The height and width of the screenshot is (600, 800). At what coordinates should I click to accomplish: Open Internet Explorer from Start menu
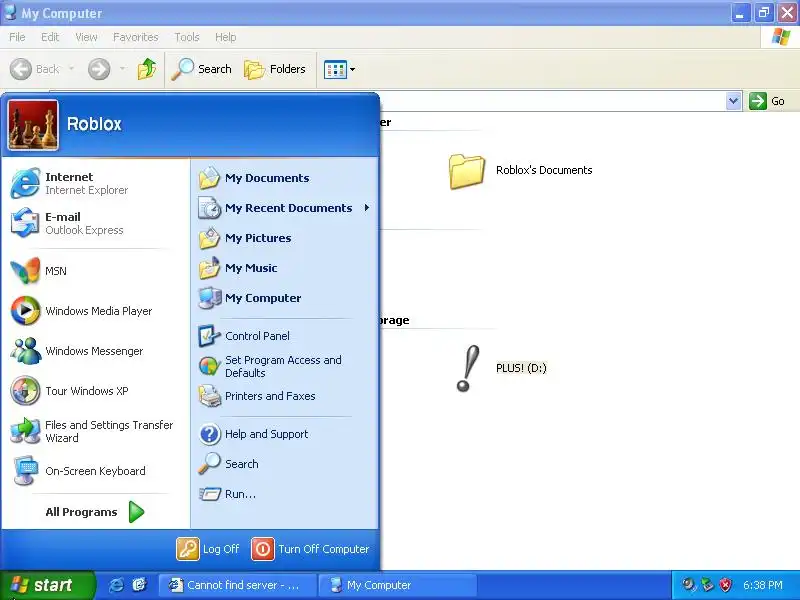tap(95, 183)
